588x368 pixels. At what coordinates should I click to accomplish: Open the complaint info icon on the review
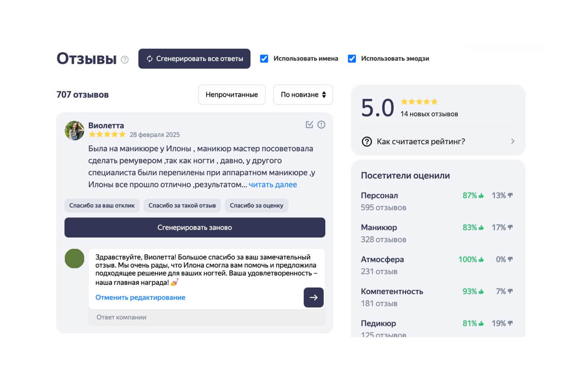321,124
